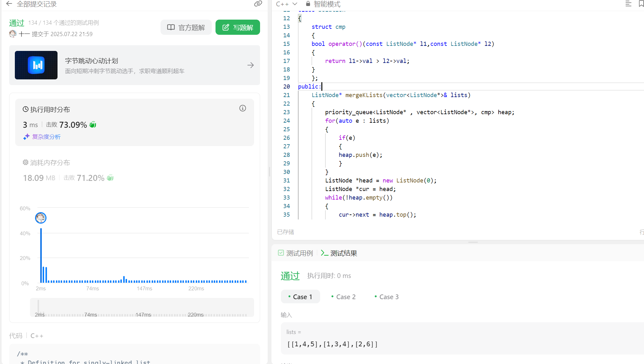Select Case 2 test result
The image size is (644, 364).
point(343,297)
